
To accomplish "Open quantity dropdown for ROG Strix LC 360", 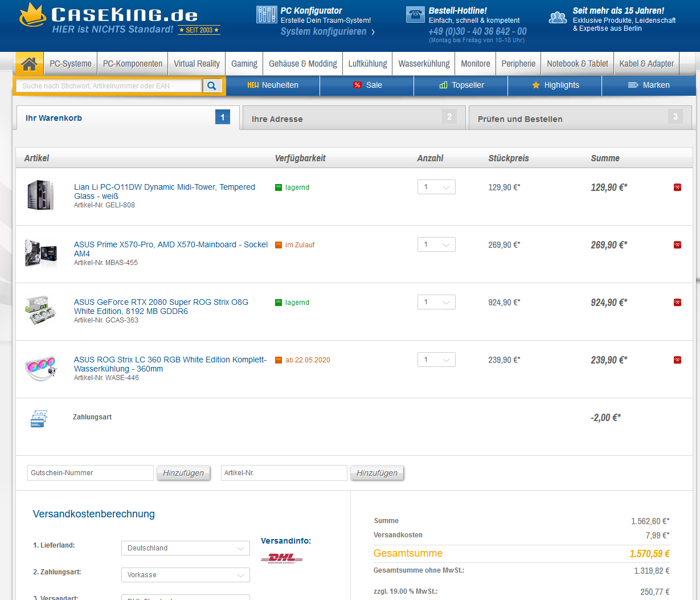I will pyautogui.click(x=436, y=360).
